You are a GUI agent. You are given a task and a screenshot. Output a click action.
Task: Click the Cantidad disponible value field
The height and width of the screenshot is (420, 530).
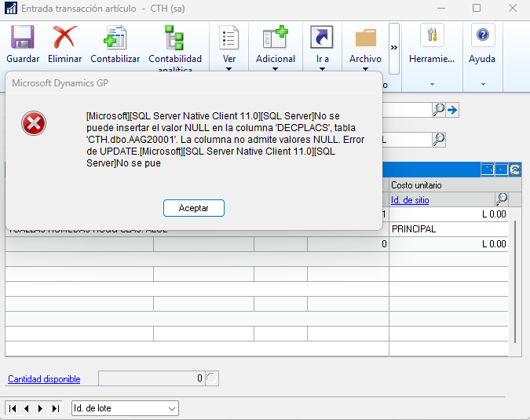[152, 378]
